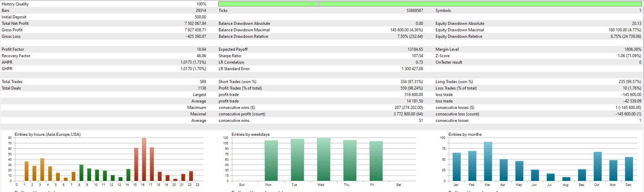Click the Long Trades (won %) label
The image size is (644, 192).
(x=454, y=82)
